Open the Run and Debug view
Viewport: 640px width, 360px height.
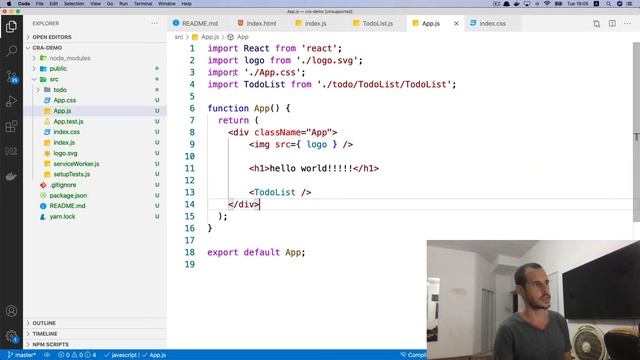point(11,101)
